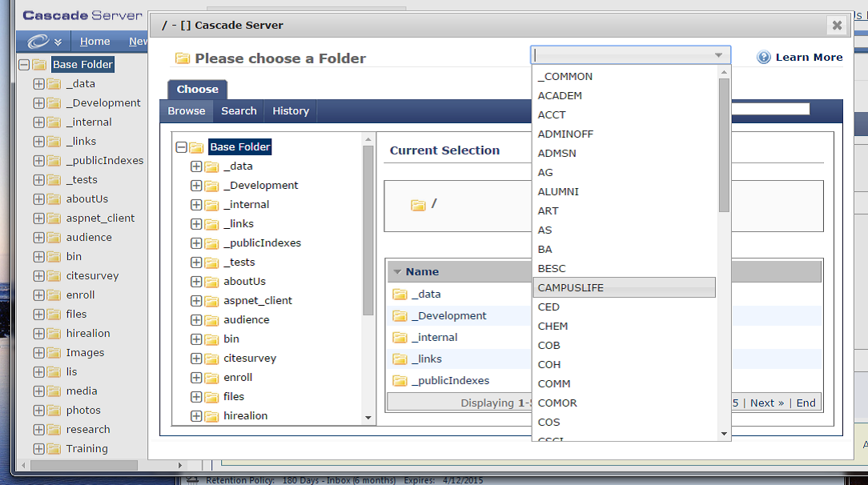The height and width of the screenshot is (485, 868).
Task: Expand audience folder in dialog tree
Action: 196,319
